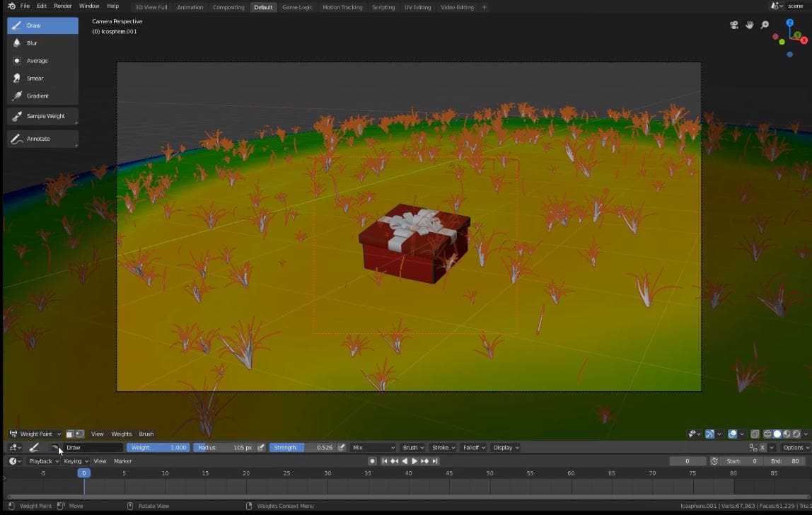Open the File menu

tap(25, 6)
